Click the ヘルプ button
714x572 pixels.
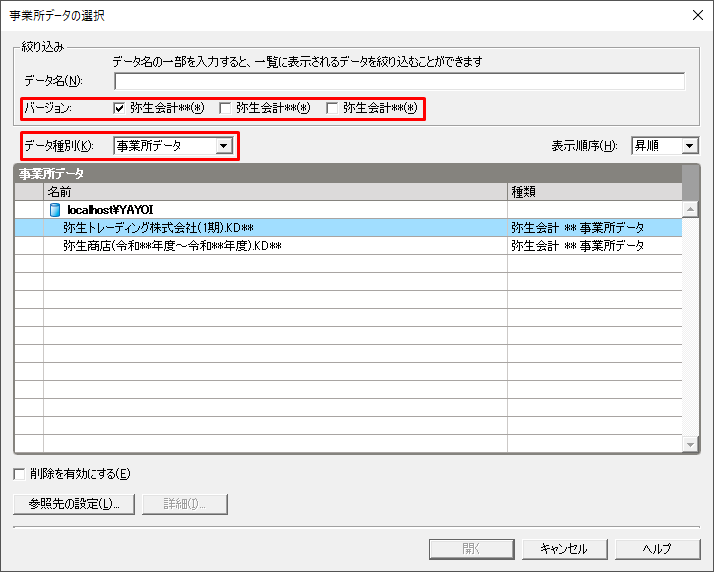658,549
